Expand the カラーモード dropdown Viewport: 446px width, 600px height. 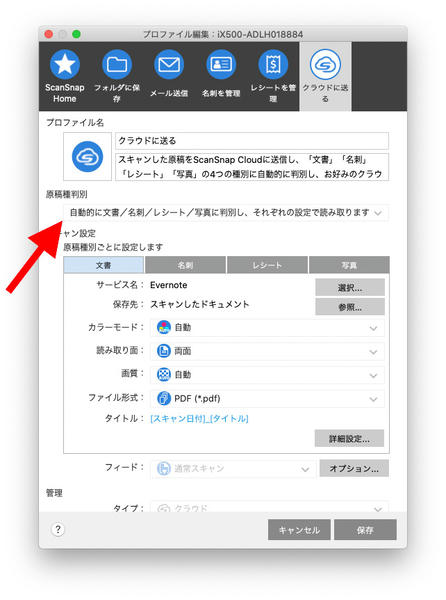point(267,328)
